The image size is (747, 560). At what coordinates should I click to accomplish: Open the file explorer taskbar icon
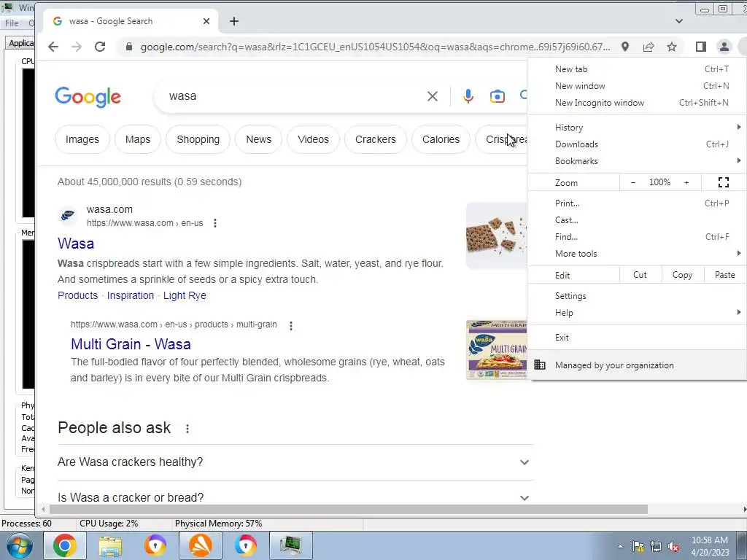point(110,545)
